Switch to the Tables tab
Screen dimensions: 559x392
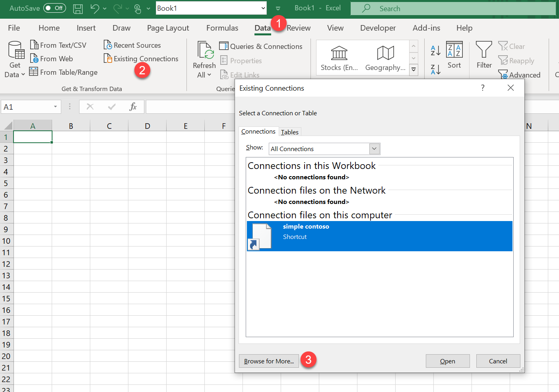[289, 132]
